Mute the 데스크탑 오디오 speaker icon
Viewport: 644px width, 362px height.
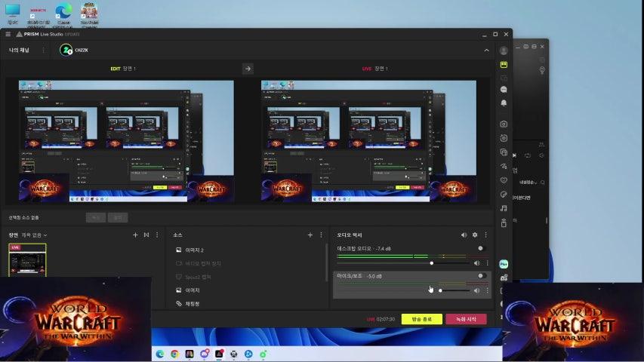point(476,263)
